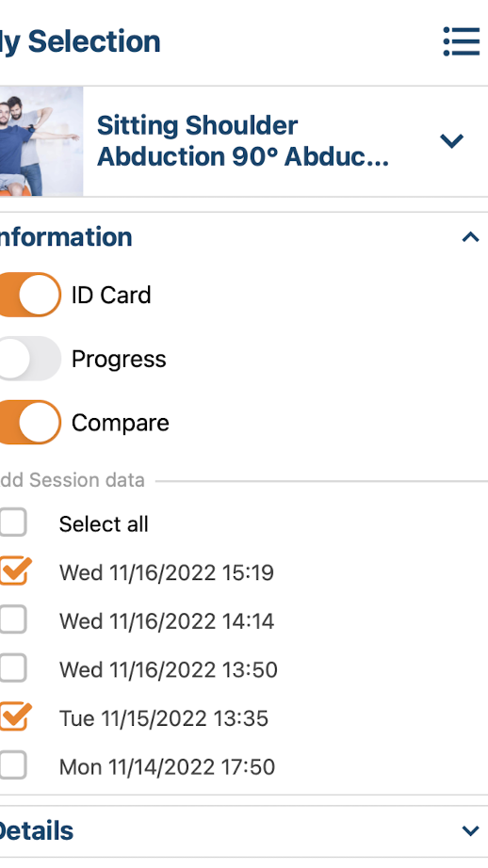Click the Progress label text
This screenshot has width=488, height=868.
[x=119, y=360]
